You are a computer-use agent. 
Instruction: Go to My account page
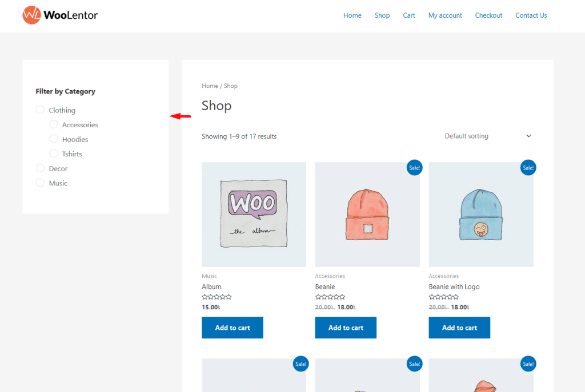(x=445, y=15)
